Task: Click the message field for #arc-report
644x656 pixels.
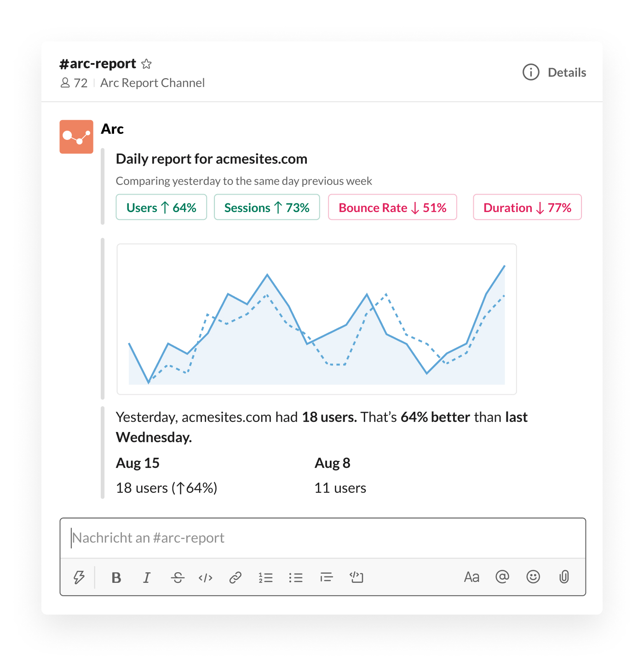Action: click(322, 538)
